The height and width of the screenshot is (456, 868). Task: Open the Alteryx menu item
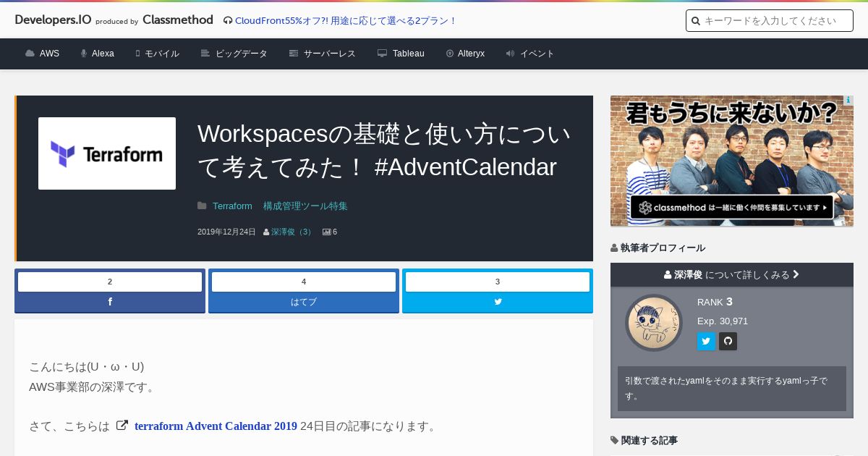point(465,54)
